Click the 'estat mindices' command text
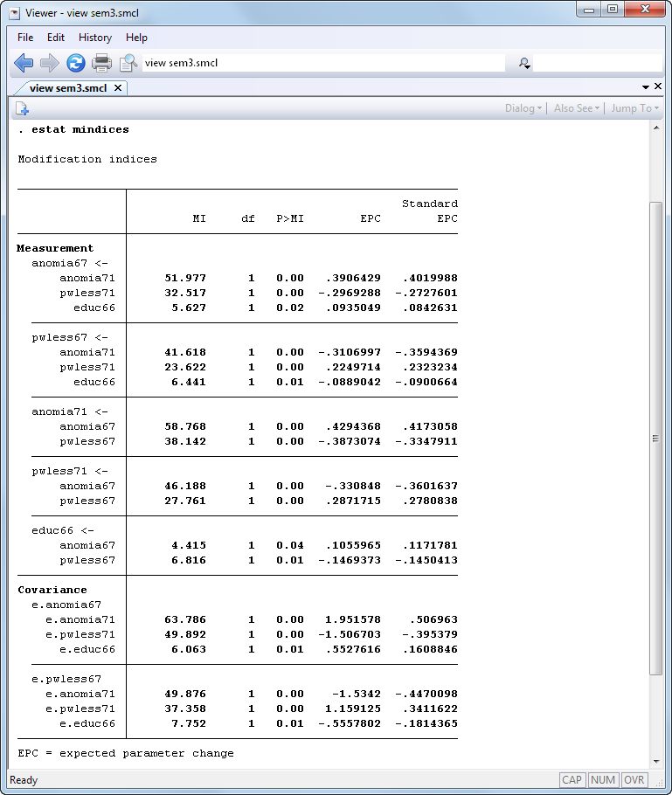The image size is (672, 795). tap(80, 130)
